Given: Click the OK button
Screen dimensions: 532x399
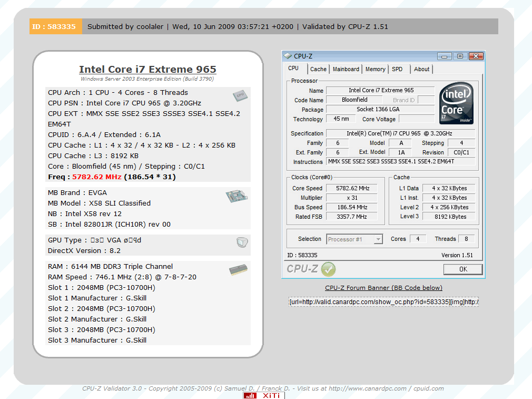Looking at the screenshot, I should click(x=463, y=269).
